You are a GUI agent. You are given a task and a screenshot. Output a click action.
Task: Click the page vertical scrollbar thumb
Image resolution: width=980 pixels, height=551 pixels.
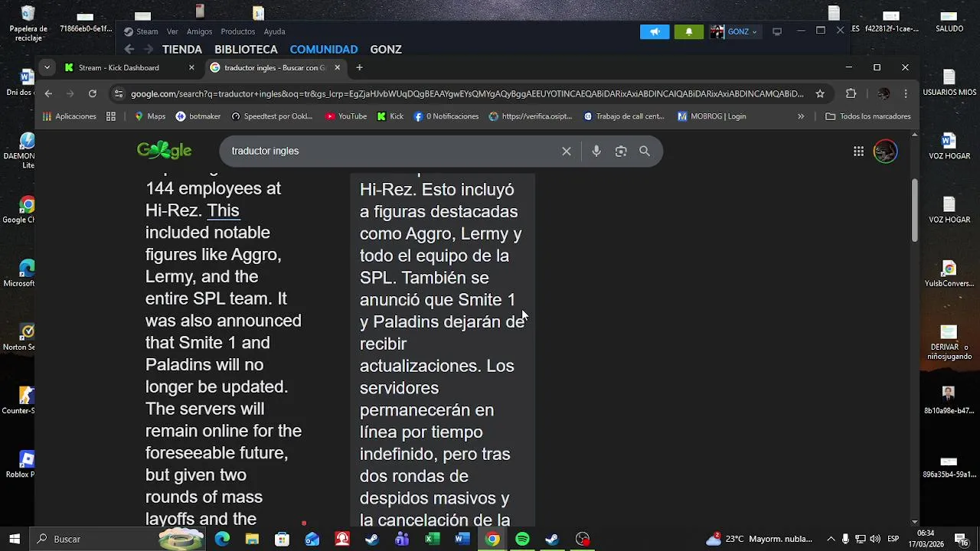tap(914, 210)
